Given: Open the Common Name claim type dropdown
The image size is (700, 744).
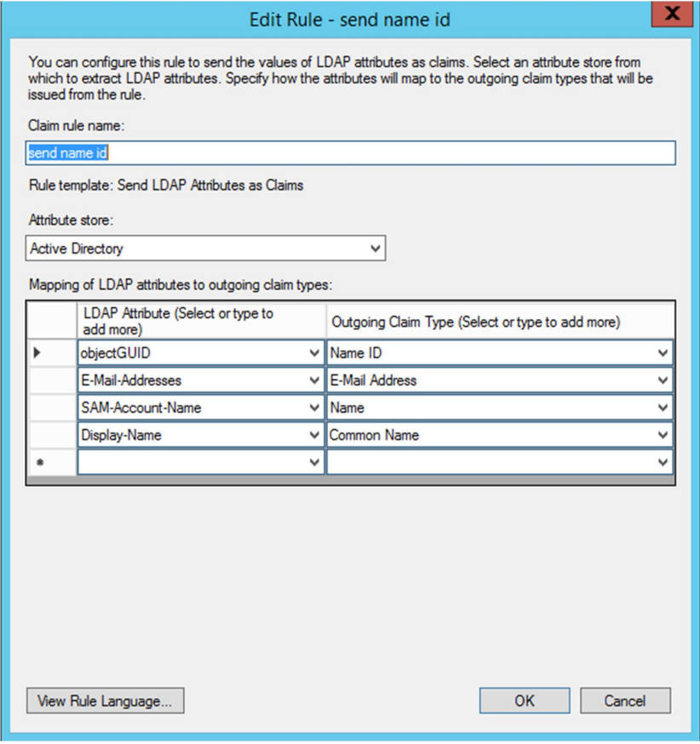Looking at the screenshot, I should click(663, 435).
